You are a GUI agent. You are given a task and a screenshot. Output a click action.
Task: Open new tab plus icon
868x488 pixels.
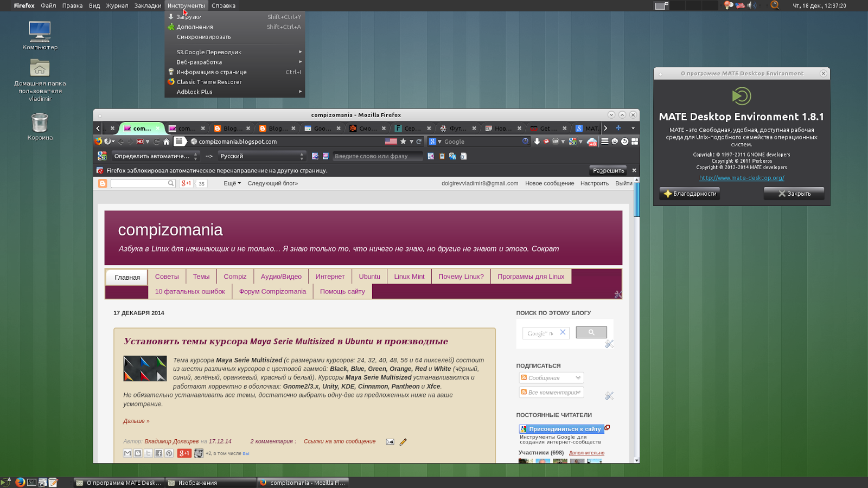tap(618, 128)
